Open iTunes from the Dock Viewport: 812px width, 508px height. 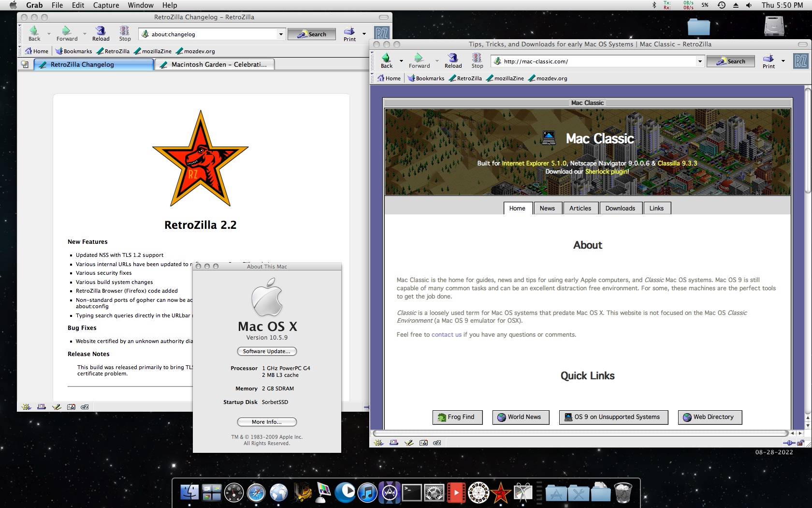pos(367,493)
